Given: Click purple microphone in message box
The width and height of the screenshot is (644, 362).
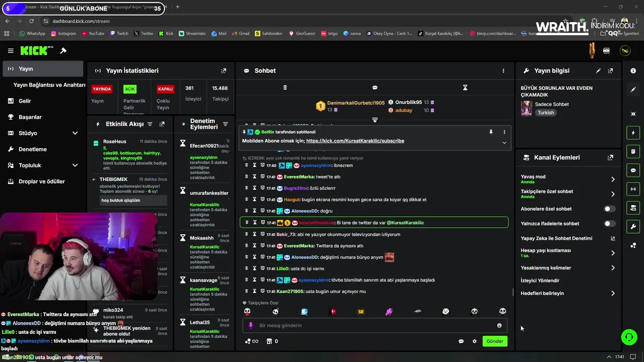Looking at the screenshot, I should [x=251, y=325].
